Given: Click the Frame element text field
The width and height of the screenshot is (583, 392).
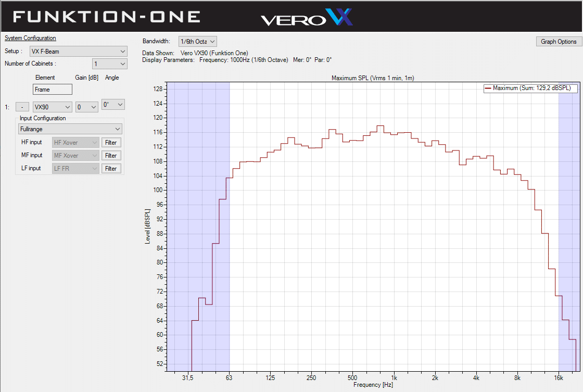Looking at the screenshot, I should (52, 90).
